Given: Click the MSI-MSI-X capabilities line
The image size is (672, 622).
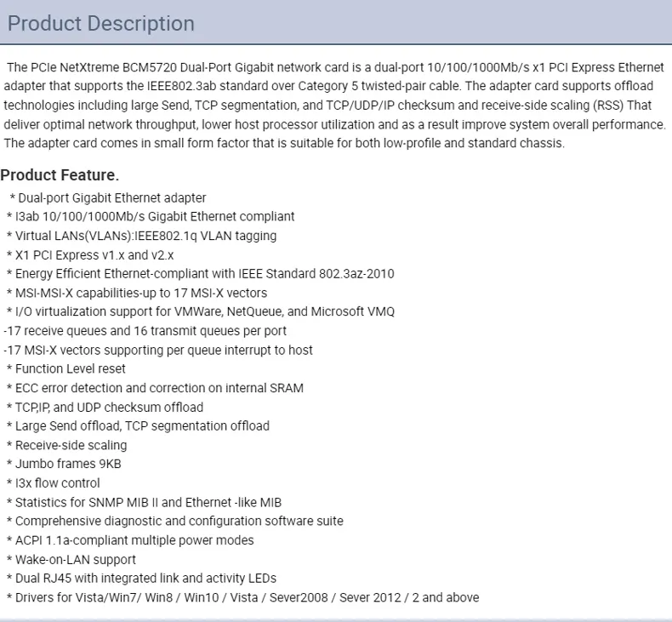Looking at the screenshot, I should [137, 294].
